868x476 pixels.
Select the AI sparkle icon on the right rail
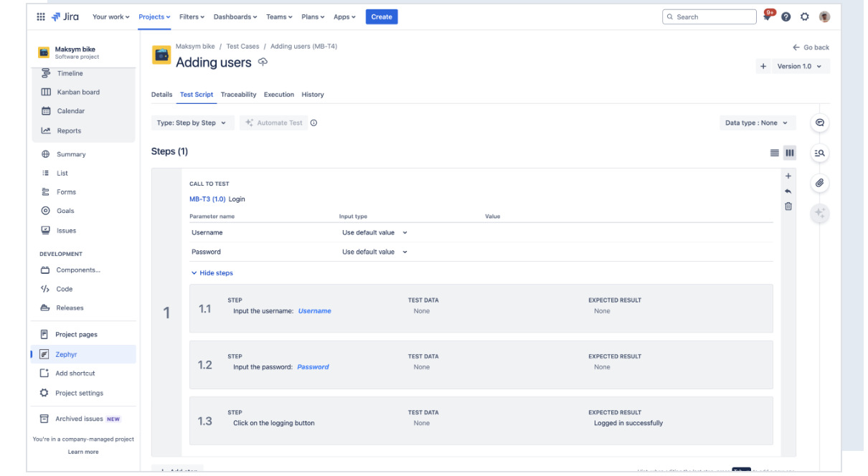pos(819,213)
